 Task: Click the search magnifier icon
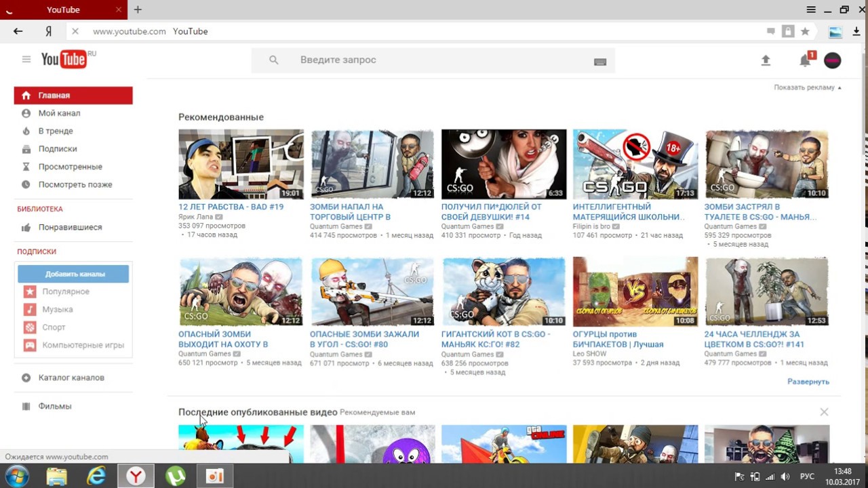[x=273, y=60]
